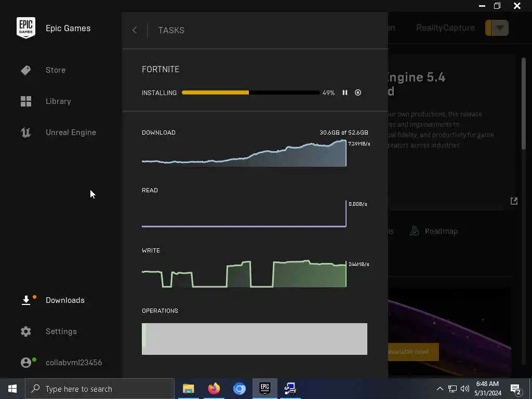
Task: Click the taskbar search box
Action: click(100, 389)
